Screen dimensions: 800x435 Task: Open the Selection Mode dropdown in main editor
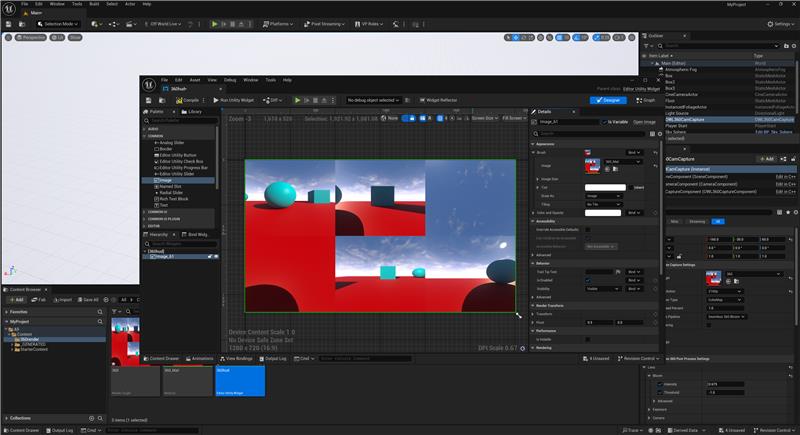tap(58, 24)
